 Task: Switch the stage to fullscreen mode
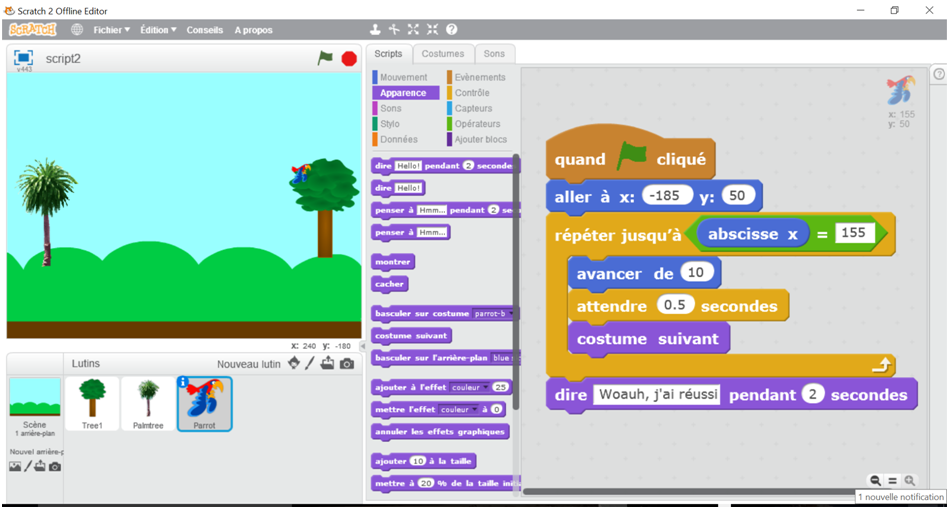pyautogui.click(x=23, y=58)
